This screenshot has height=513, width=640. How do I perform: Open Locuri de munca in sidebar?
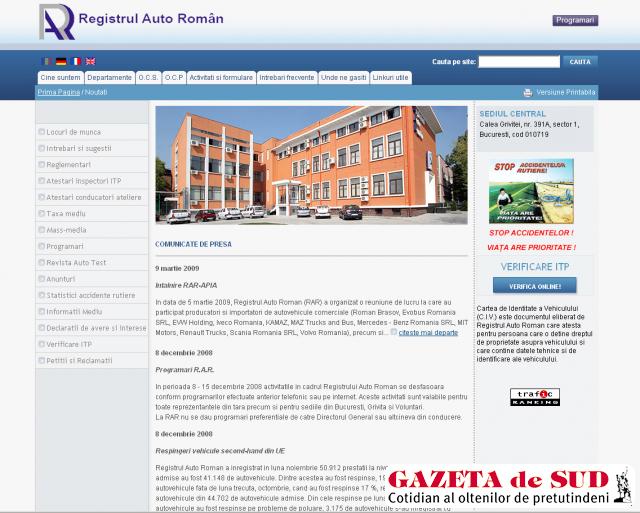92,132
